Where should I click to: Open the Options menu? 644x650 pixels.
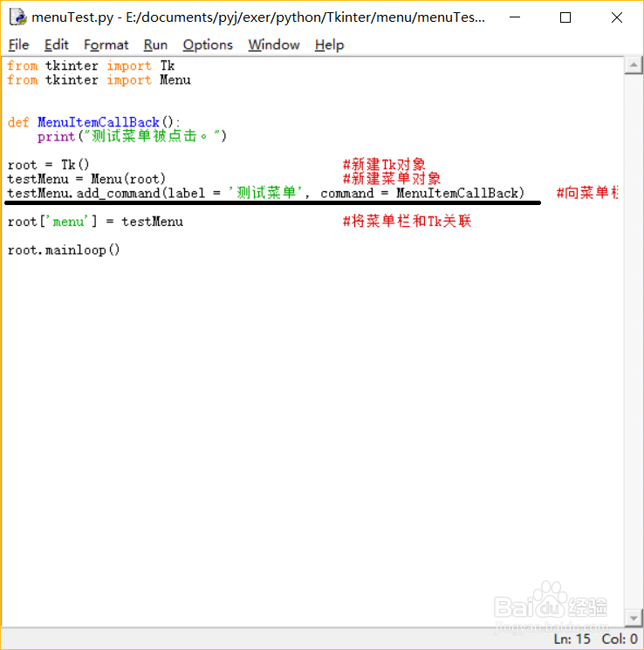[208, 44]
